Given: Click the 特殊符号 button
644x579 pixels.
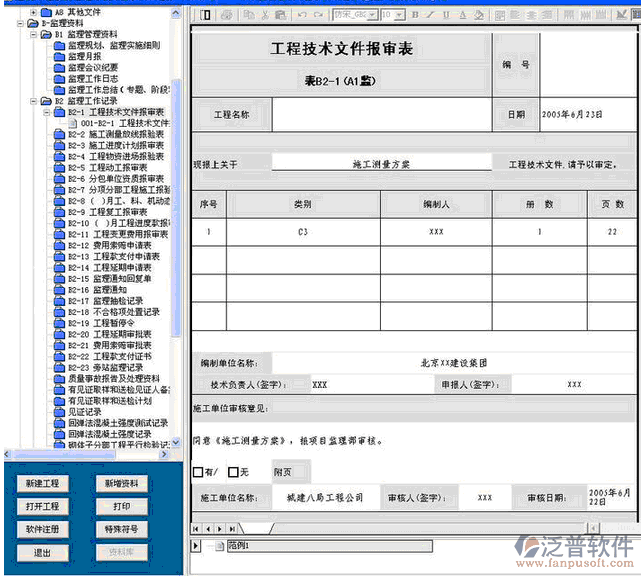Looking at the screenshot, I should [x=122, y=529].
